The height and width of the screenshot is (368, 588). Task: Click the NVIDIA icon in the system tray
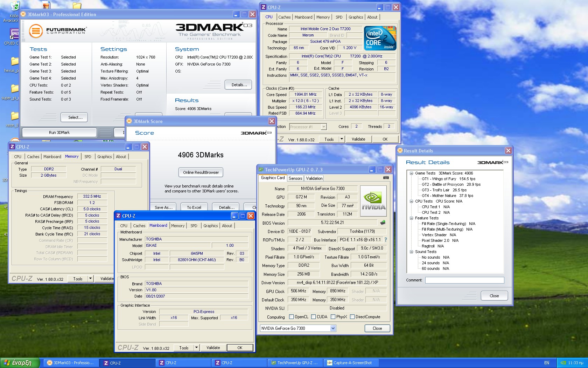(x=563, y=363)
